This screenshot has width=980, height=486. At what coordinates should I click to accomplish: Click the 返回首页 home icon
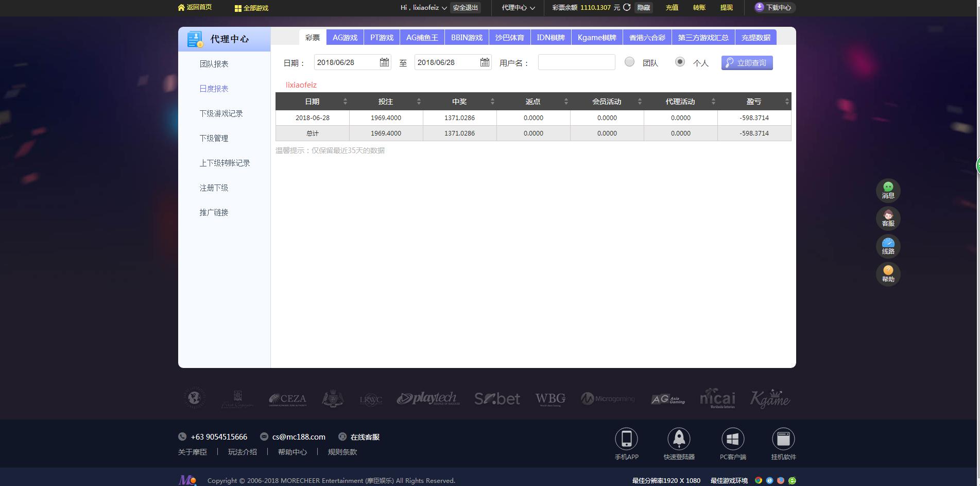180,8
